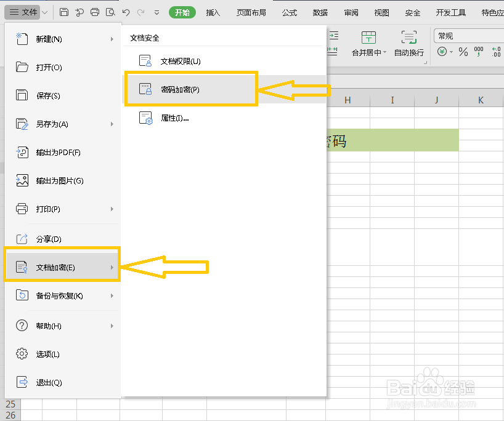This screenshot has width=504, height=421.
Task: Open the quick access toolbar customize arrow
Action: 156,13
